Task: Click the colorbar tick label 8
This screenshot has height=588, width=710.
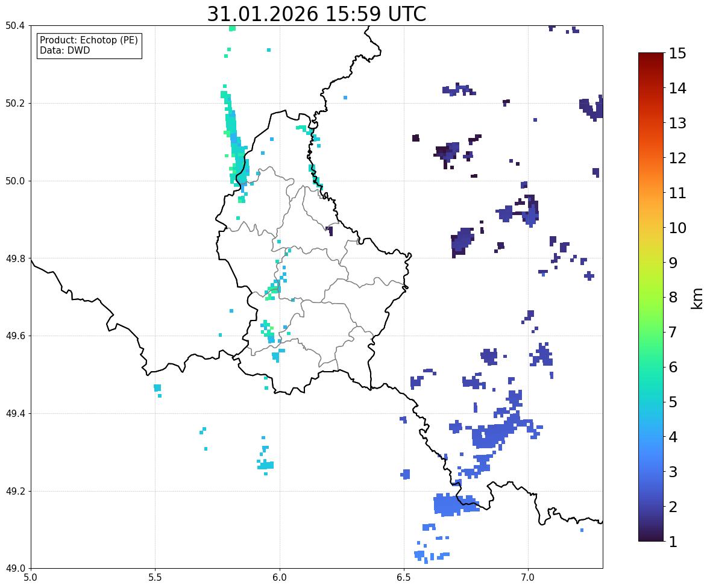Action: (x=673, y=298)
